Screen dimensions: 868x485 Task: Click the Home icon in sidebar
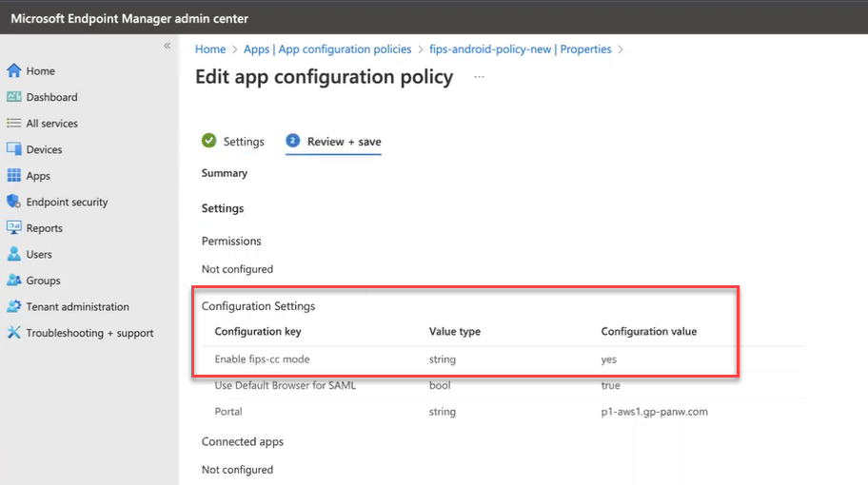click(13, 71)
